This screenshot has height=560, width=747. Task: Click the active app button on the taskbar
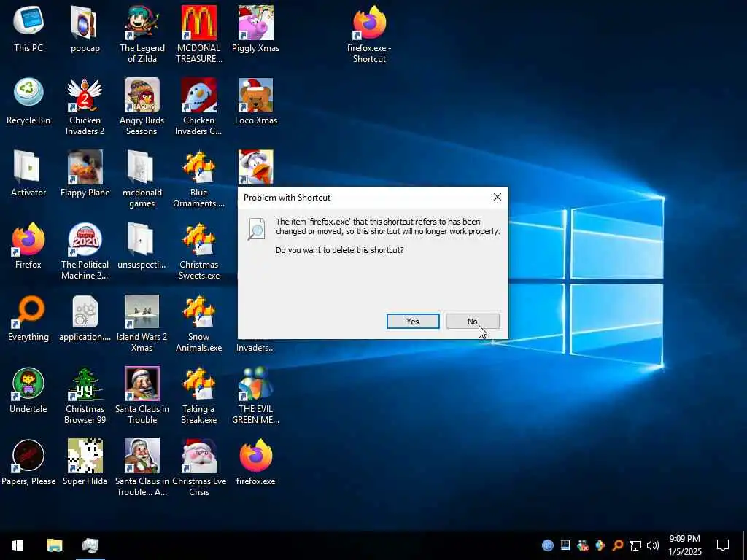pyautogui.click(x=90, y=545)
